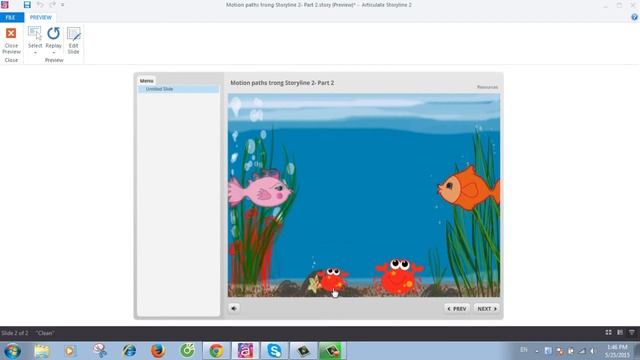Image resolution: width=640 pixels, height=360 pixels.
Task: Expand the dropdown arrow under Replay
Action: pyautogui.click(x=53, y=53)
